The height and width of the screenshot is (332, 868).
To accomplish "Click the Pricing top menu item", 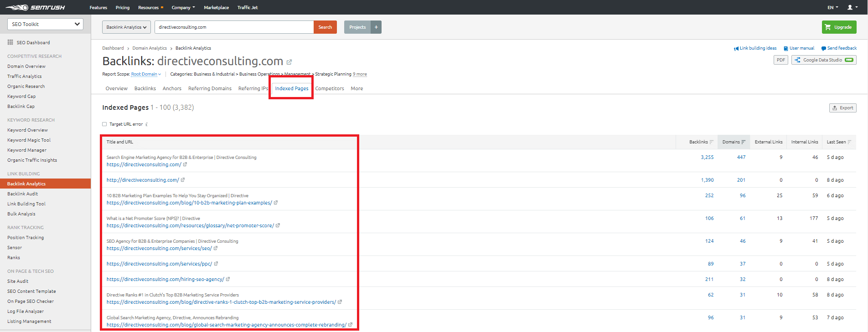I will (x=123, y=7).
